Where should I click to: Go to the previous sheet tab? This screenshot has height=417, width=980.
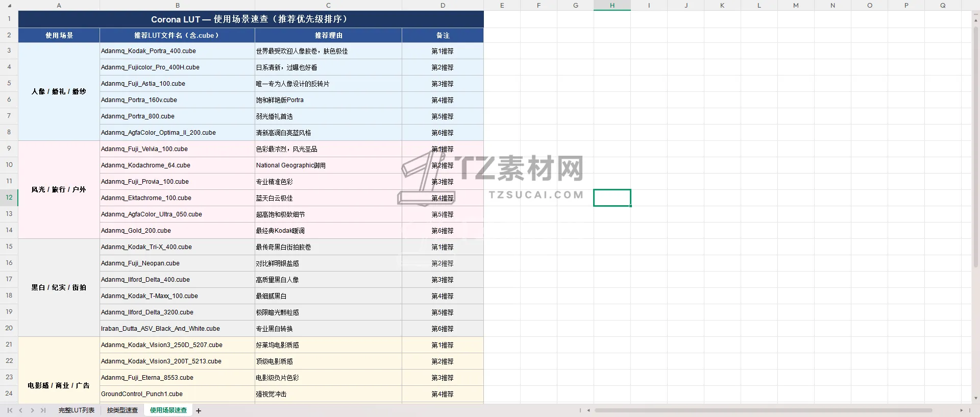click(21, 410)
